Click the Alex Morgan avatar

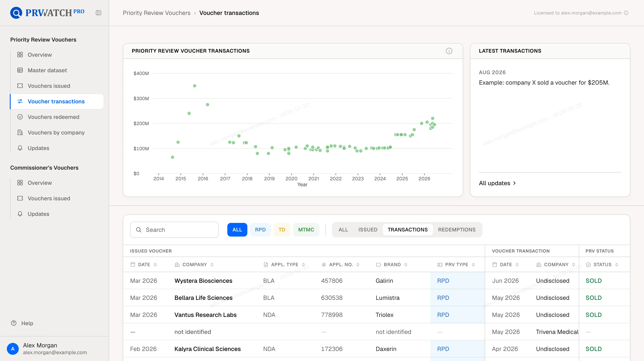click(13, 349)
